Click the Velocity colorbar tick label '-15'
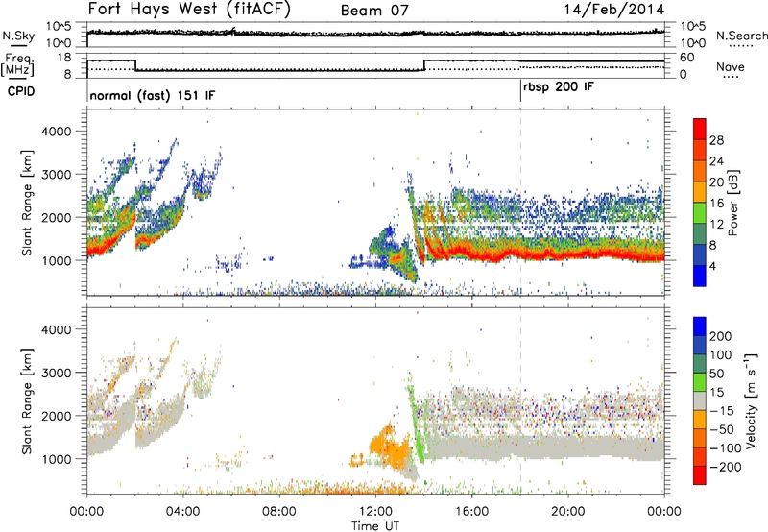The width and height of the screenshot is (768, 532). point(721,410)
